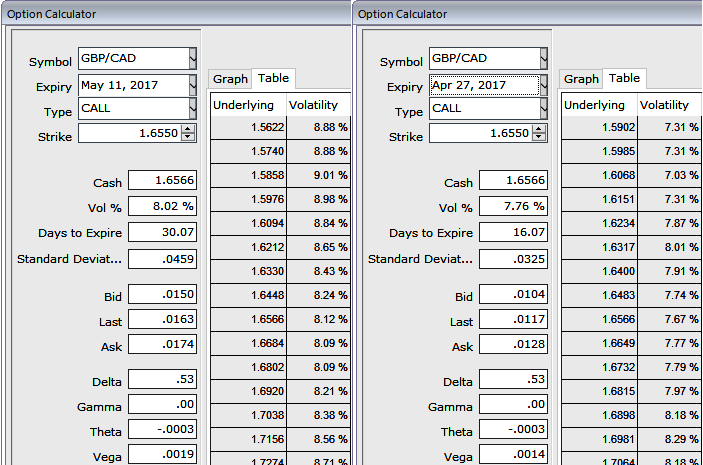Select underlying 1.6732 cell in right table
Image resolution: width=703 pixels, height=465 pixels.
pyautogui.click(x=599, y=367)
